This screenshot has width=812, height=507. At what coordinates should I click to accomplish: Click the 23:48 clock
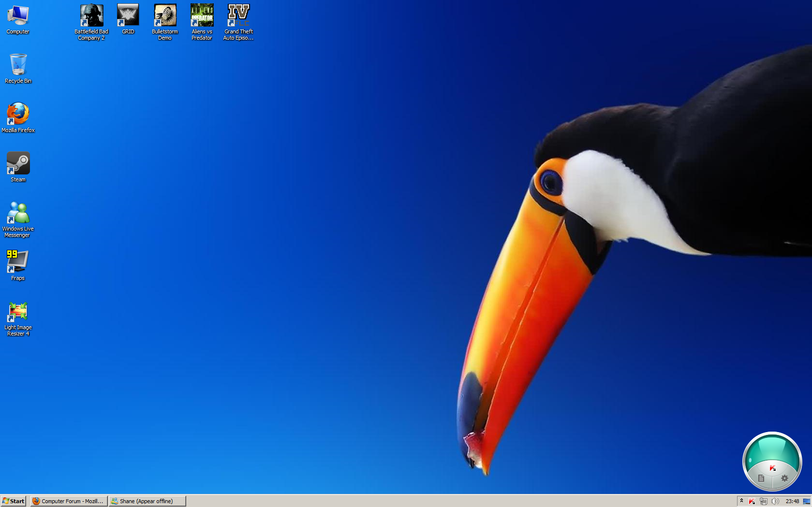(x=792, y=501)
